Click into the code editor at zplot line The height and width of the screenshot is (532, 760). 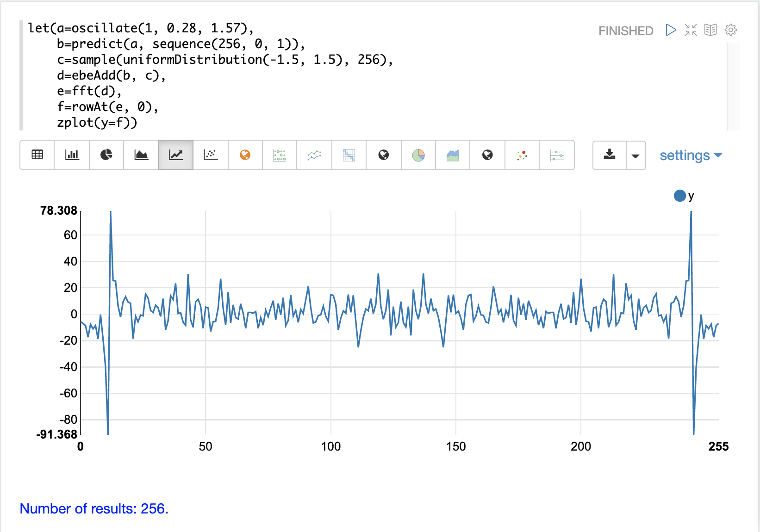97,123
